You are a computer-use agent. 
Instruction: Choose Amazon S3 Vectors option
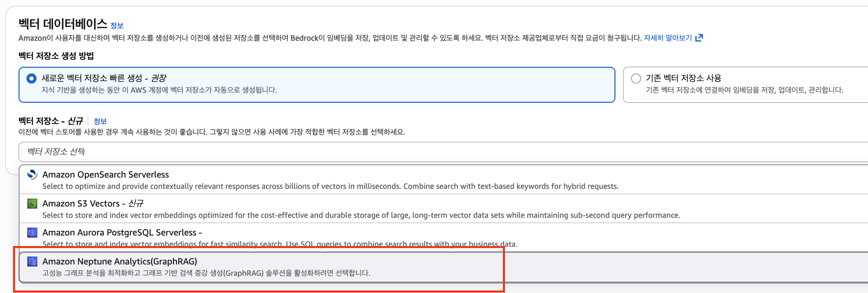[444, 209]
